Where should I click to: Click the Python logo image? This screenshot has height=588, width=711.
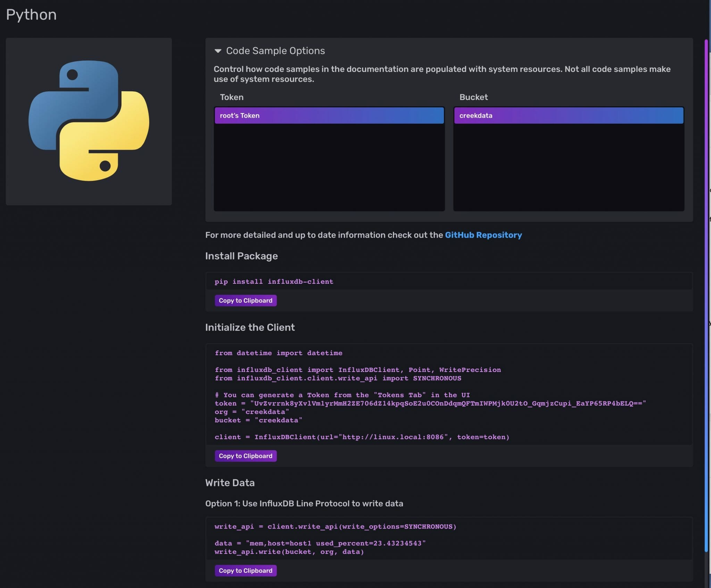(x=89, y=121)
